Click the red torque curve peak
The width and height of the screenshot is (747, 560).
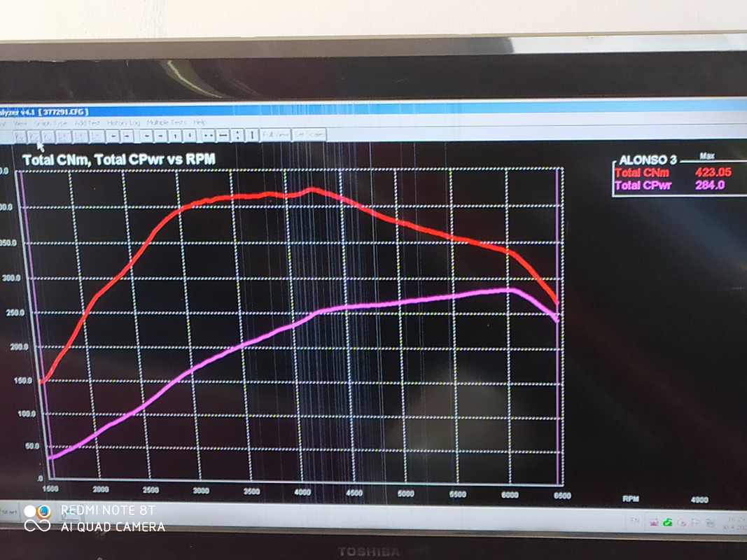pos(312,190)
